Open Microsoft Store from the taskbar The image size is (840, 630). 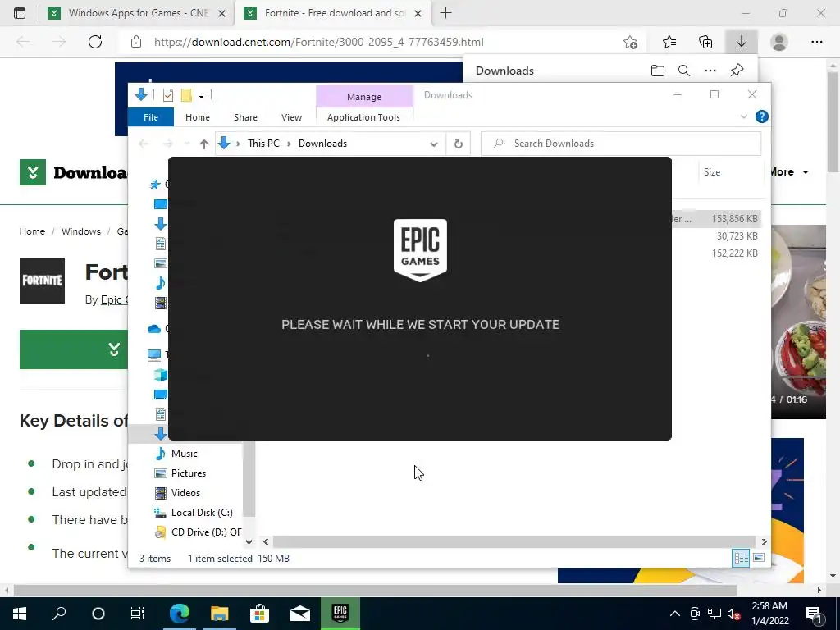[x=259, y=614]
